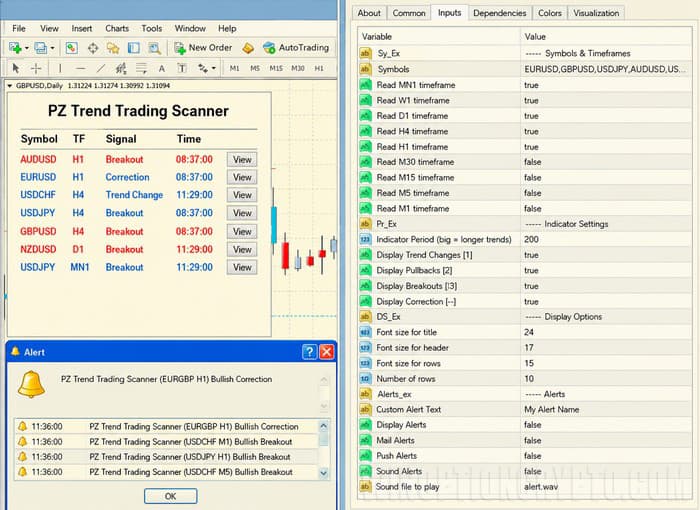700x510 pixels.
Task: Click alert list scrollbar up arrow
Action: pos(324,426)
